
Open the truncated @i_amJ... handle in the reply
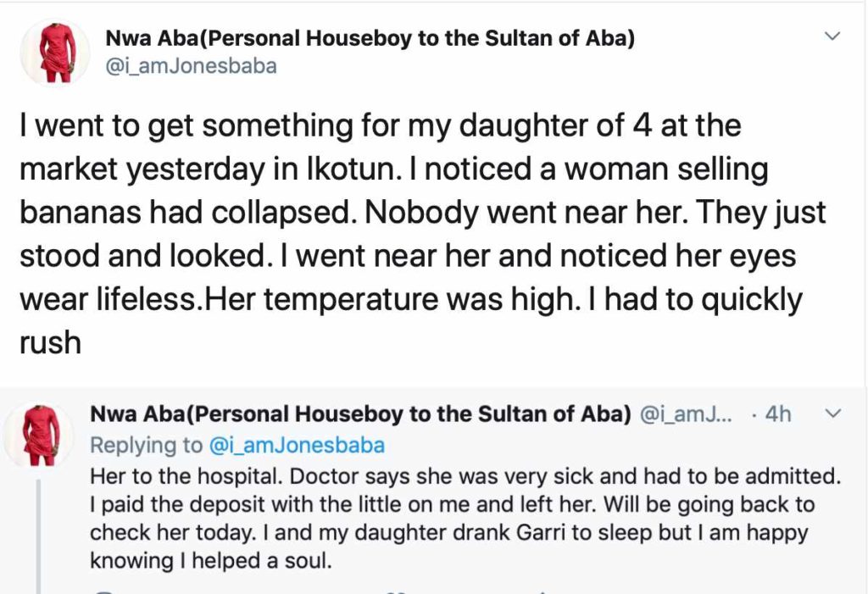[x=685, y=414]
